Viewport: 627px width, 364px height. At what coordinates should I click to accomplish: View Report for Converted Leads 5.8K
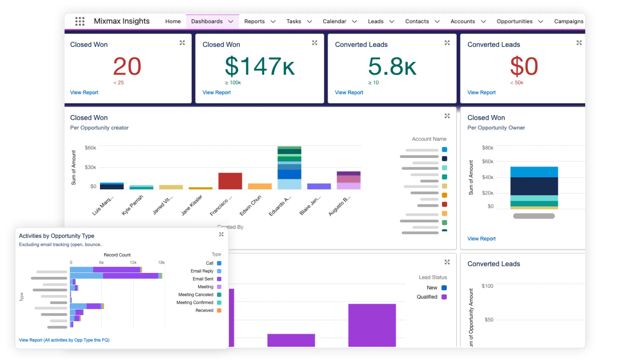(349, 93)
